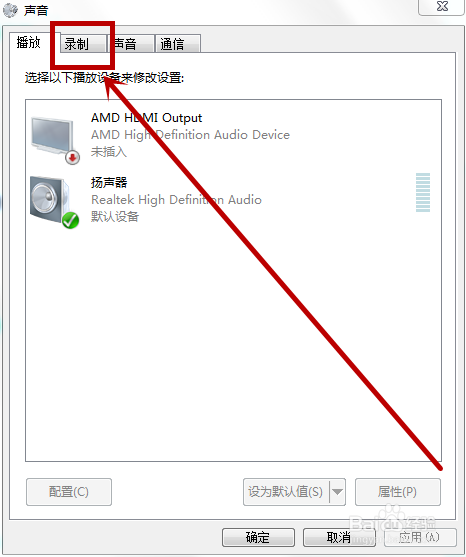466x557 pixels.
Task: Select the Realtek High Definition Audio text
Action: point(177,200)
